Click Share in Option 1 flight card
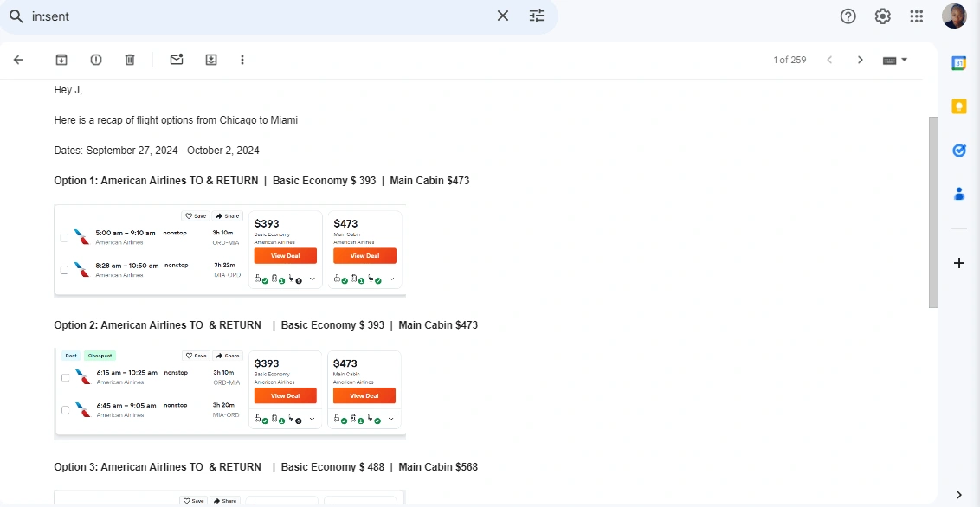The width and height of the screenshot is (980, 507). pyautogui.click(x=228, y=216)
